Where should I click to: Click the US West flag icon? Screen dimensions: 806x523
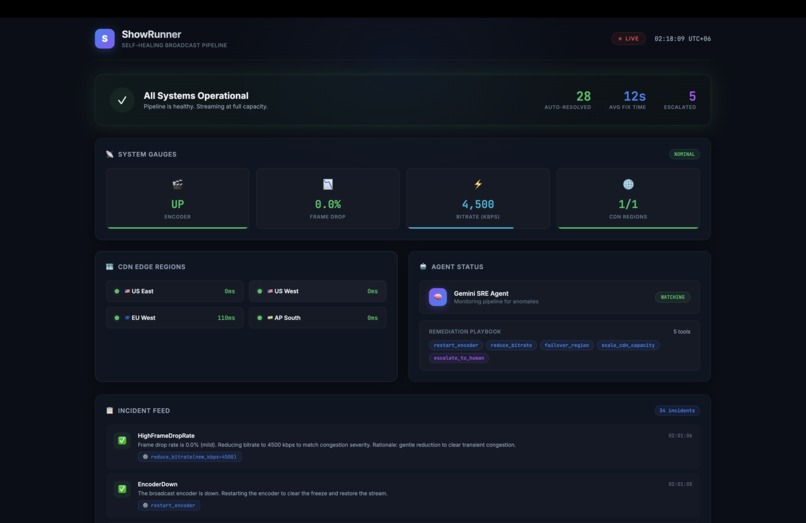point(270,291)
